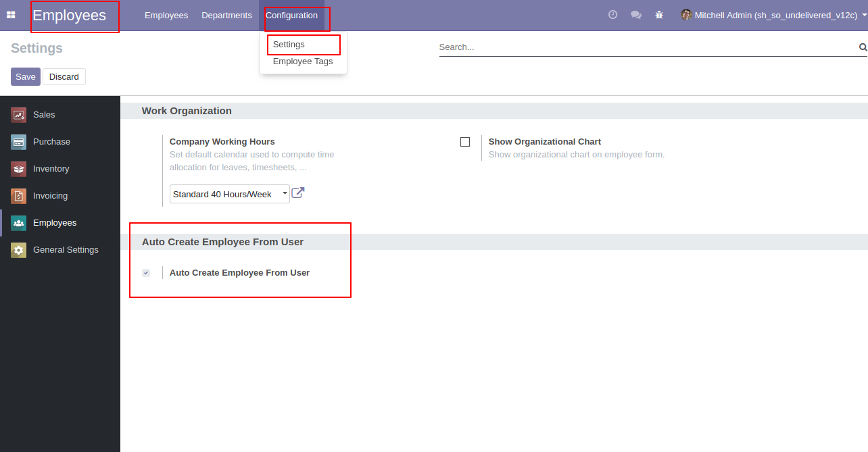868x452 pixels.
Task: Open the apps grid menu icon
Action: click(11, 15)
